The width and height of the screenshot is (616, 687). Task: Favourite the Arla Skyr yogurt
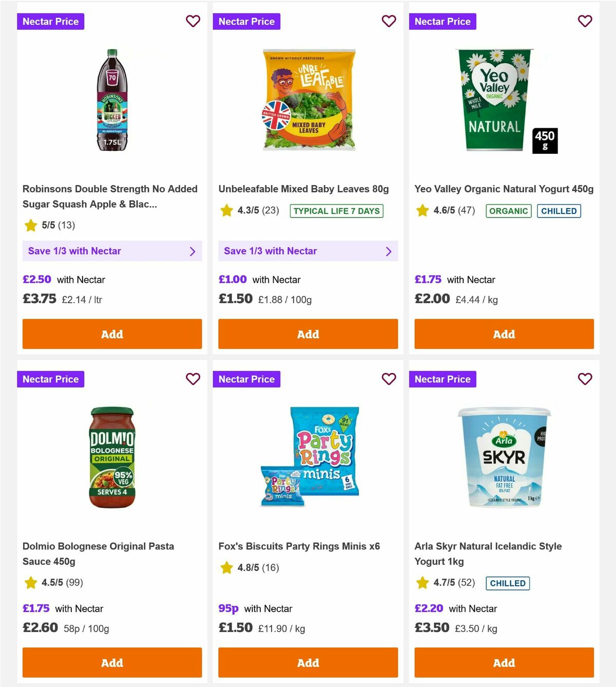(x=585, y=379)
